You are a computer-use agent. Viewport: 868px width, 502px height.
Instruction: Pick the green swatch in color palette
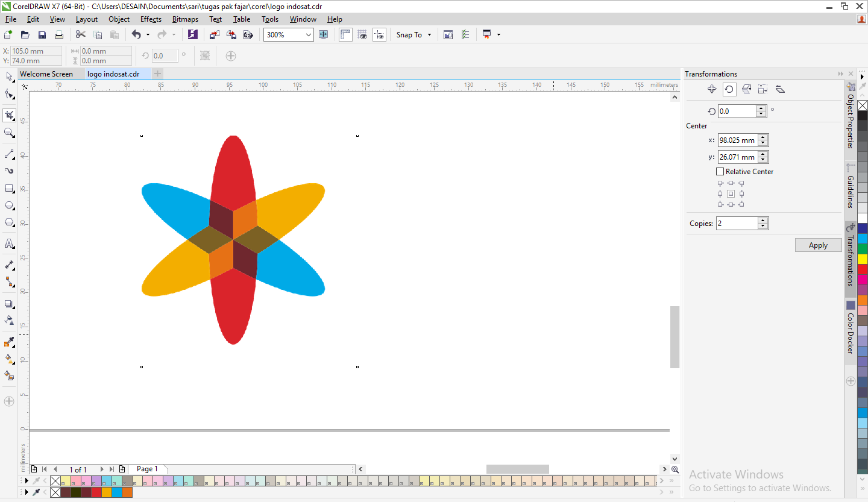point(863,248)
